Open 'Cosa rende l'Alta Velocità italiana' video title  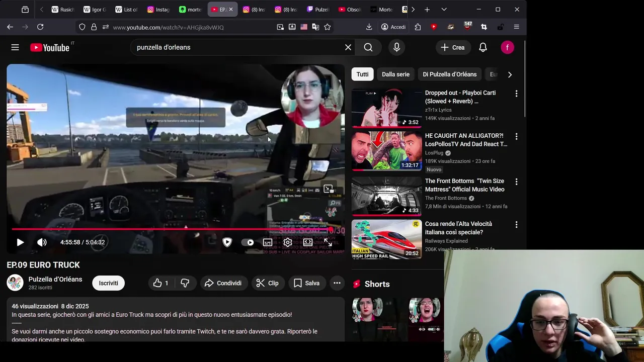[459, 228]
